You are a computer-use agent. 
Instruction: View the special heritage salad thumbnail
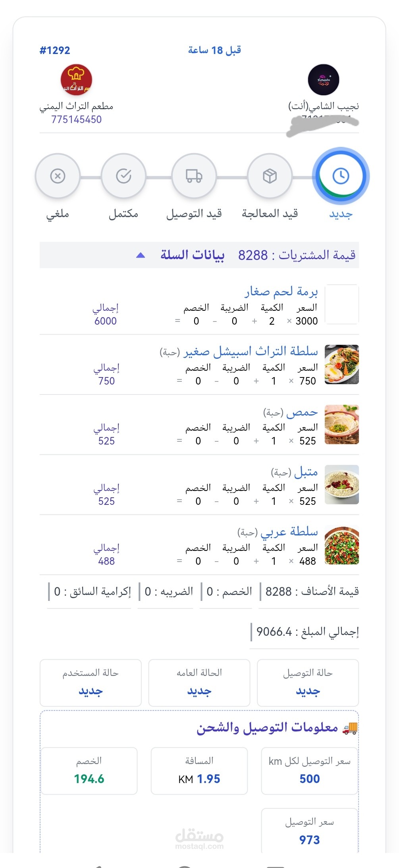pyautogui.click(x=341, y=364)
